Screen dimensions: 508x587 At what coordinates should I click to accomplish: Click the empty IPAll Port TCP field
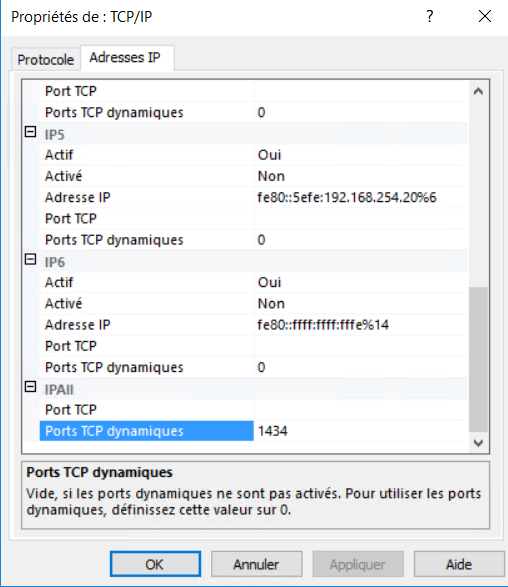pos(361,410)
